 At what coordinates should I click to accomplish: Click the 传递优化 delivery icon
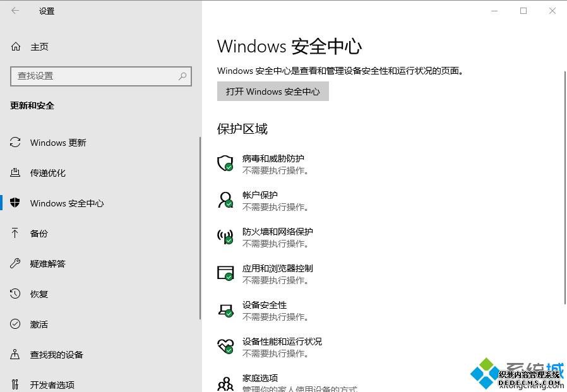click(15, 172)
